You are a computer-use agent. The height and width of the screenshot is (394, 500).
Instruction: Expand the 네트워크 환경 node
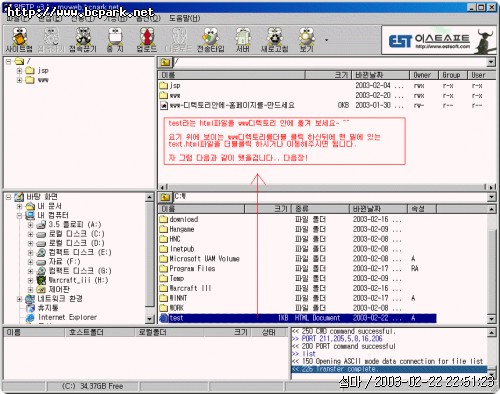point(19,299)
